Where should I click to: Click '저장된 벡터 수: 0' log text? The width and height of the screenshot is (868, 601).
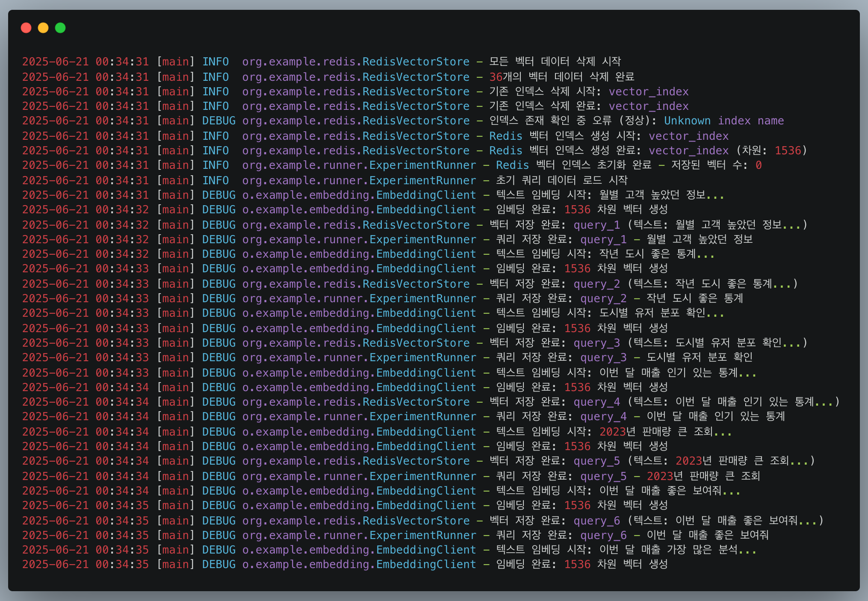(716, 165)
